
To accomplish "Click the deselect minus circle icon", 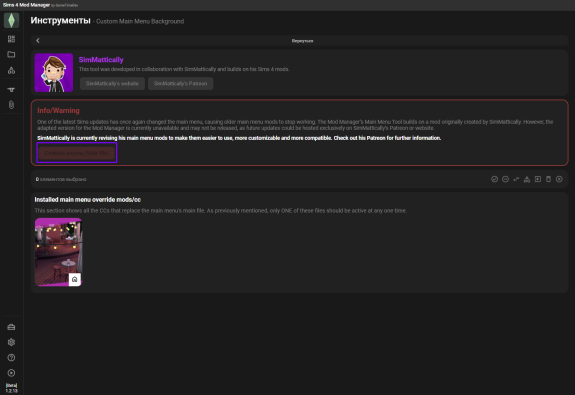I will pyautogui.click(x=505, y=179).
